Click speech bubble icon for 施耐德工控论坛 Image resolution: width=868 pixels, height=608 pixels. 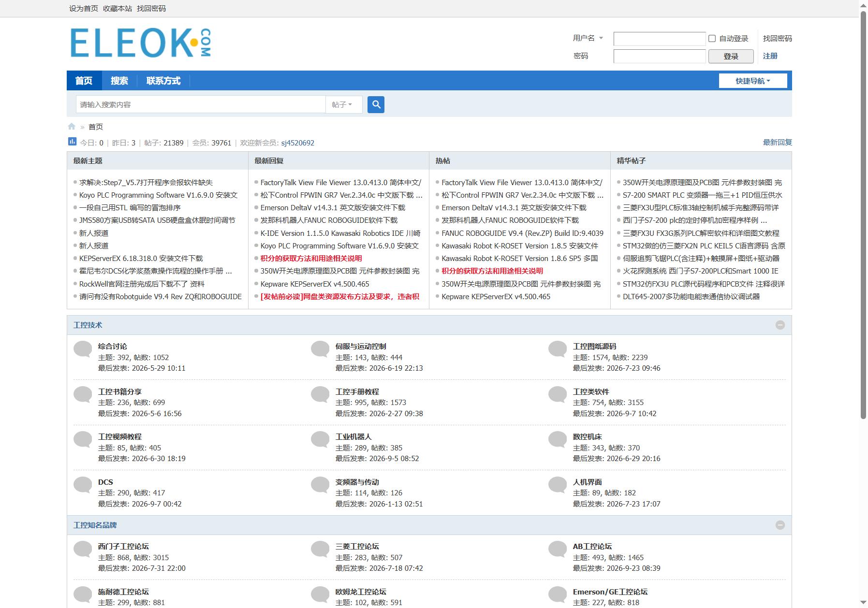click(83, 594)
